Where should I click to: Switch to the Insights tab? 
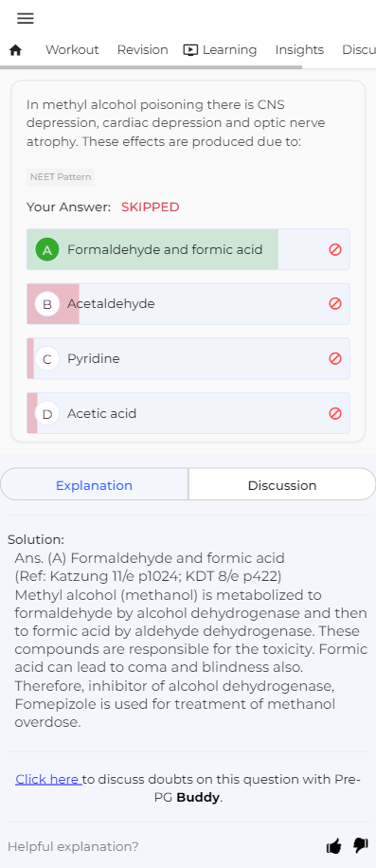tap(299, 50)
